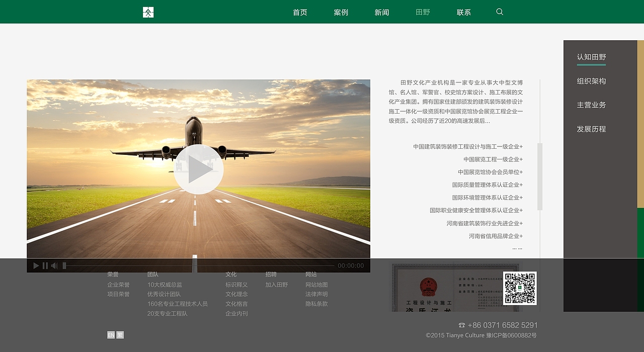The width and height of the screenshot is (644, 352).
Task: Open the 160名专业工程技术人员 link
Action: tap(178, 304)
